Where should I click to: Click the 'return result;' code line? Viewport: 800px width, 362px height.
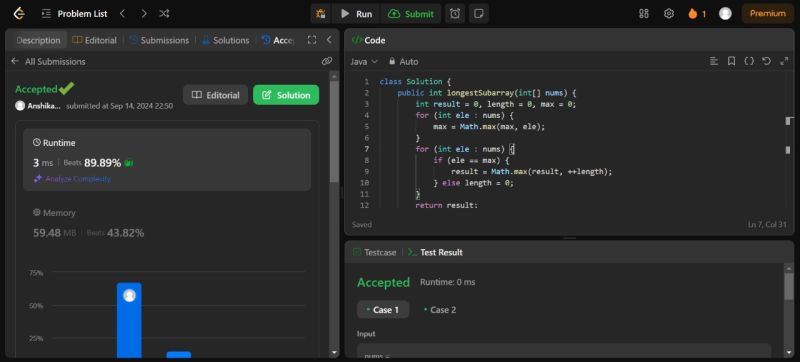pos(446,205)
